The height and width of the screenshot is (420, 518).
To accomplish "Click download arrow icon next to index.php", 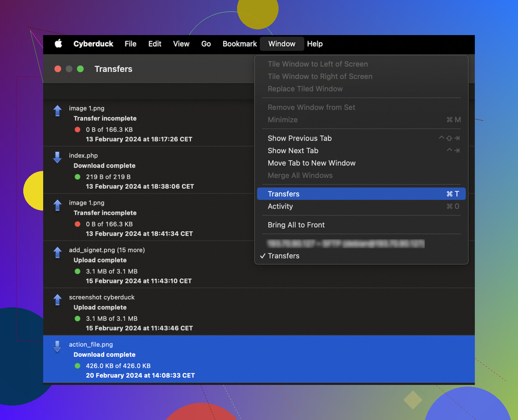I will (58, 157).
